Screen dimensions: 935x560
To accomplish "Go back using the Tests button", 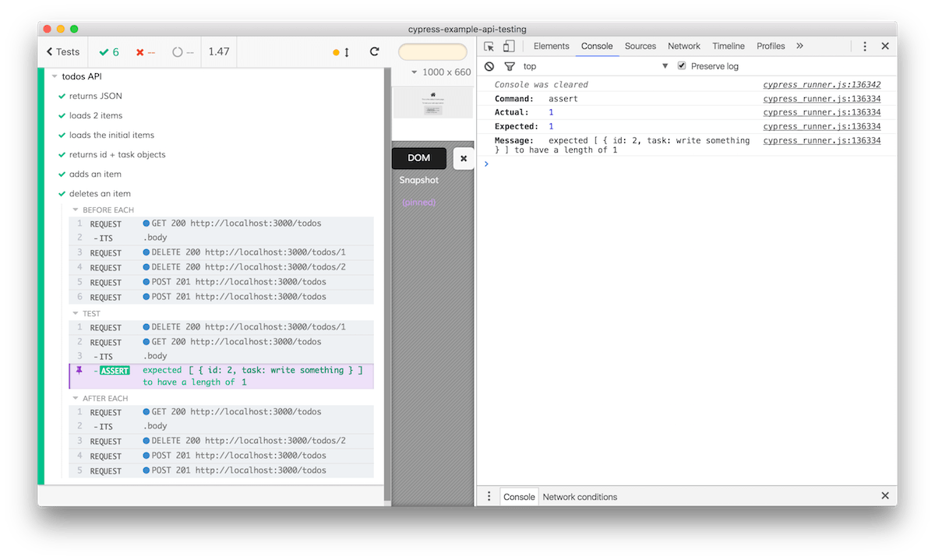I will [62, 51].
